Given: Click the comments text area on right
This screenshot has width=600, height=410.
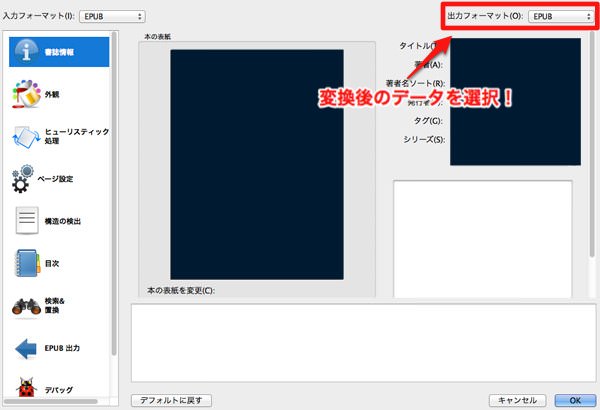Looking at the screenshot, I should pyautogui.click(x=483, y=239).
